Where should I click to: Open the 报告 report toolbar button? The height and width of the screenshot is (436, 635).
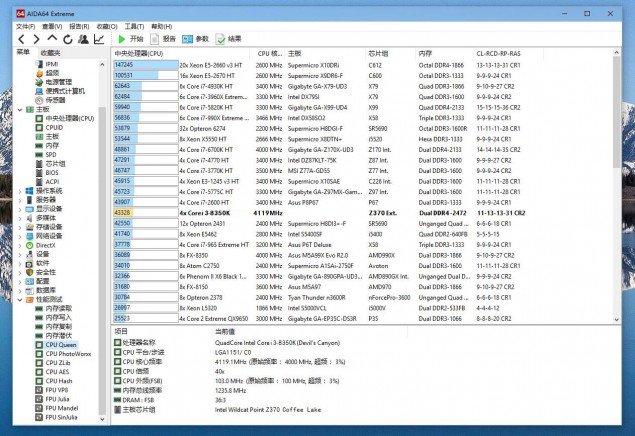(163, 39)
